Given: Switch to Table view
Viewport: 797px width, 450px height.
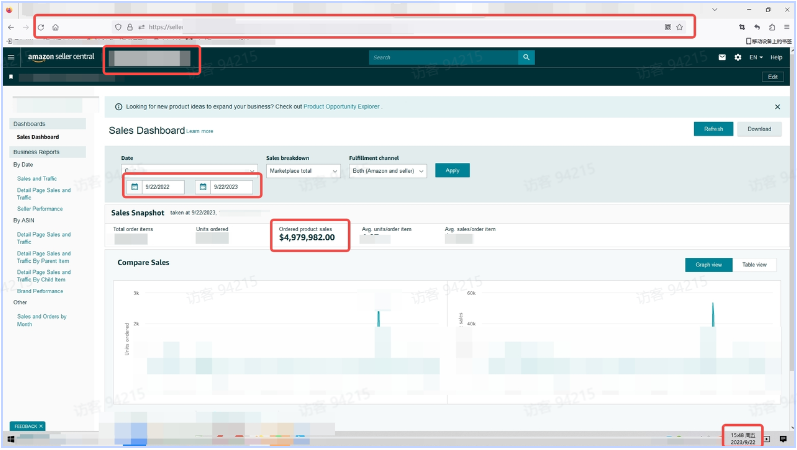Looking at the screenshot, I should [x=754, y=265].
